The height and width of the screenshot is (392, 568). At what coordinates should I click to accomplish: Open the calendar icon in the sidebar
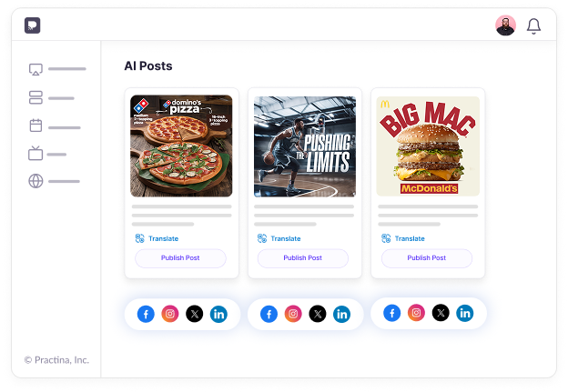tap(35, 126)
